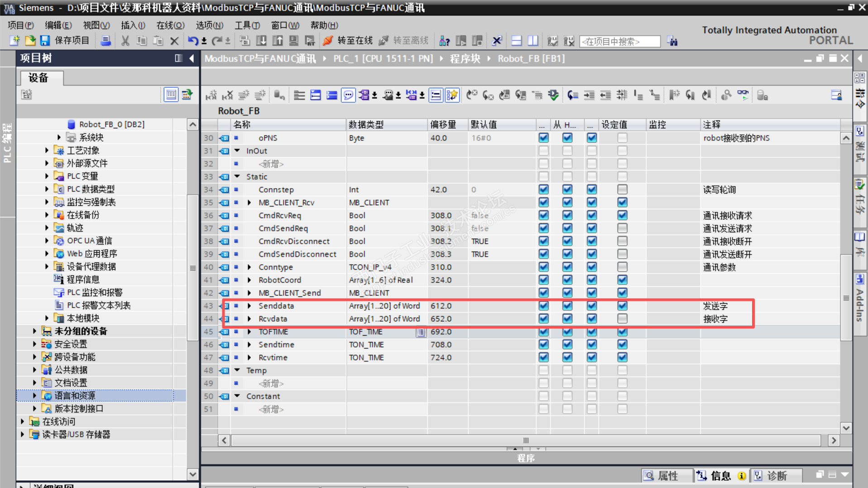The image size is (868, 488).
Task: Click the variable table's vertical scrollbar
Action: point(846,298)
